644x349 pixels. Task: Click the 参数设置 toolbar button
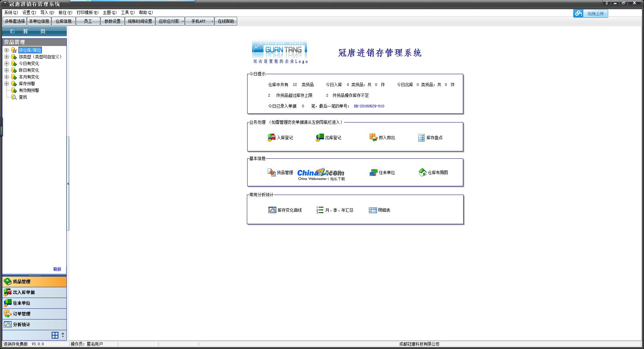112,21
